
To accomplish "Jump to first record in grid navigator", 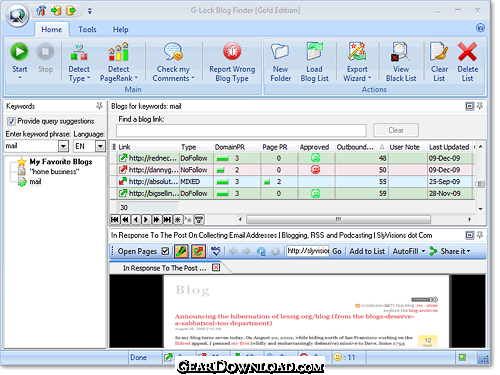I will (x=114, y=219).
